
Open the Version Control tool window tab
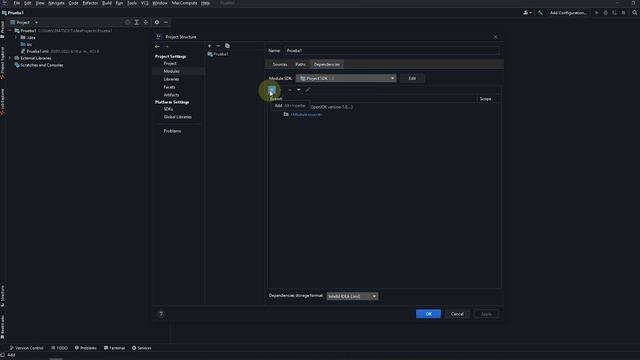(26, 348)
